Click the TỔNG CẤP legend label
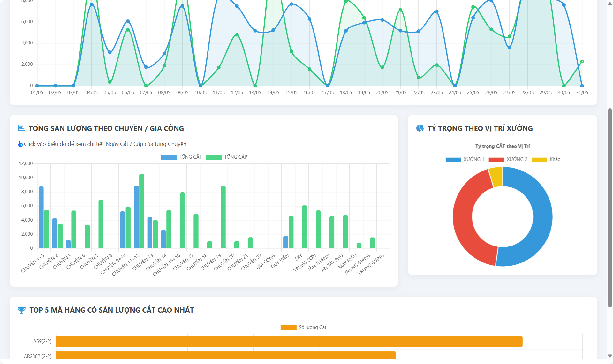 coord(236,157)
